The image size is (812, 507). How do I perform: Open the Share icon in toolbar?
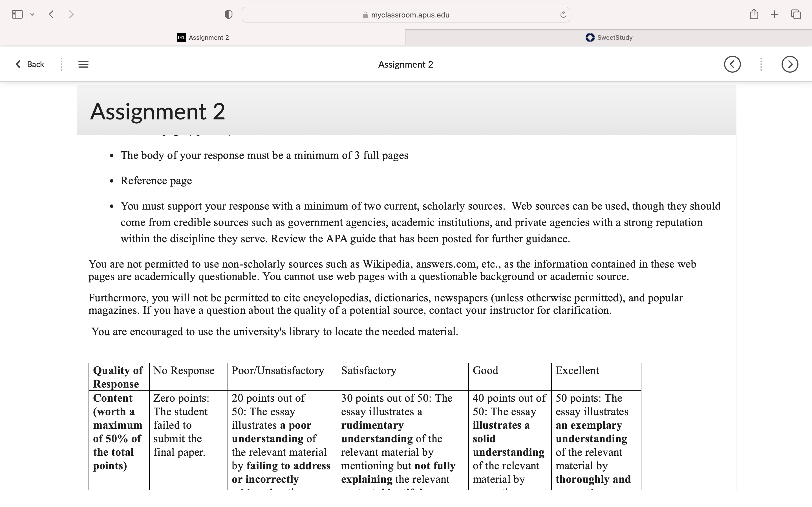tap(754, 14)
